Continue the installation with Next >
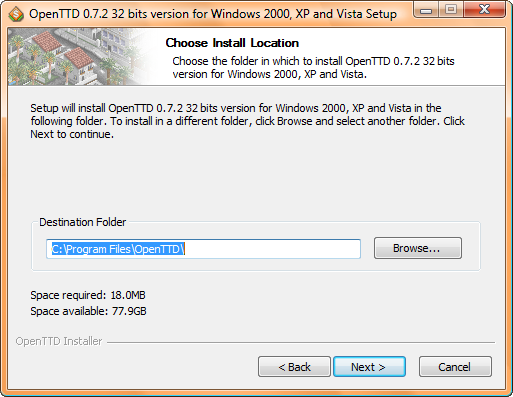 [369, 367]
